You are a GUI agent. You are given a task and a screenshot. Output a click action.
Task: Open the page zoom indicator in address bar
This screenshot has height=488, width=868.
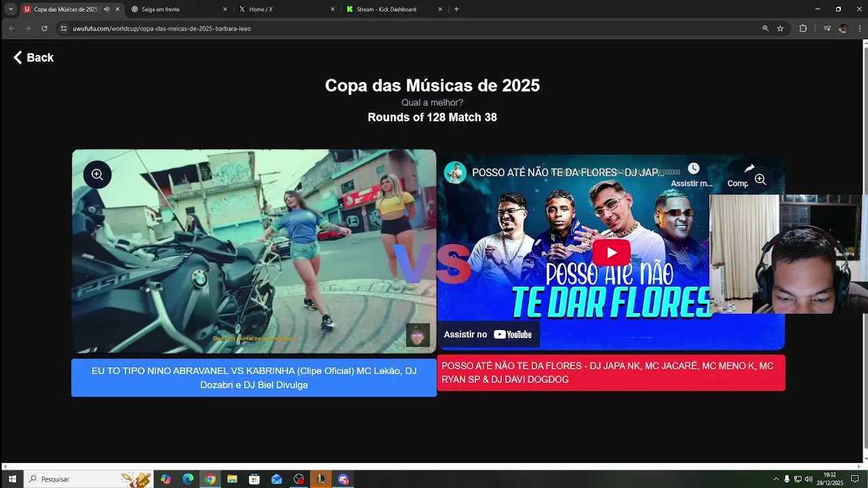coord(766,28)
